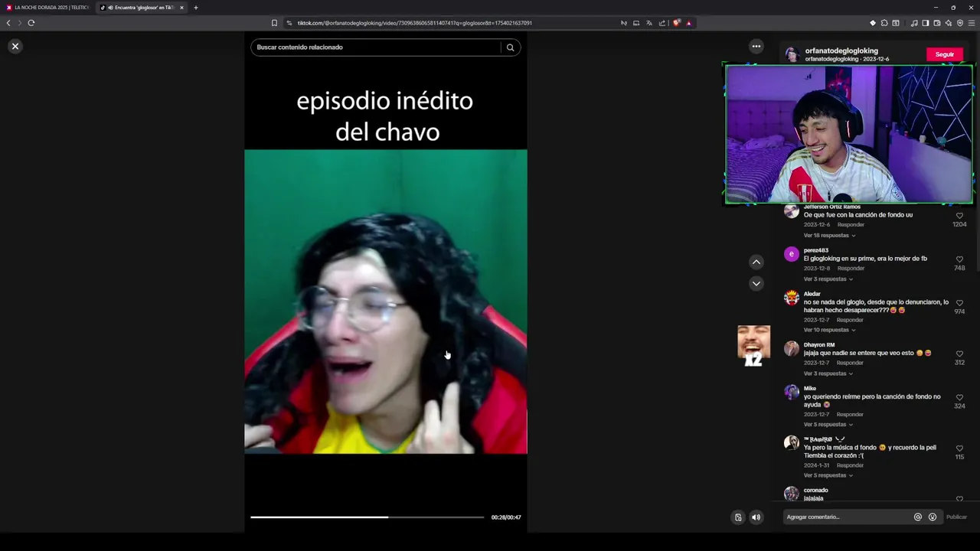This screenshot has width=980, height=551.
Task: Reply to perez483's comment
Action: pyautogui.click(x=851, y=269)
